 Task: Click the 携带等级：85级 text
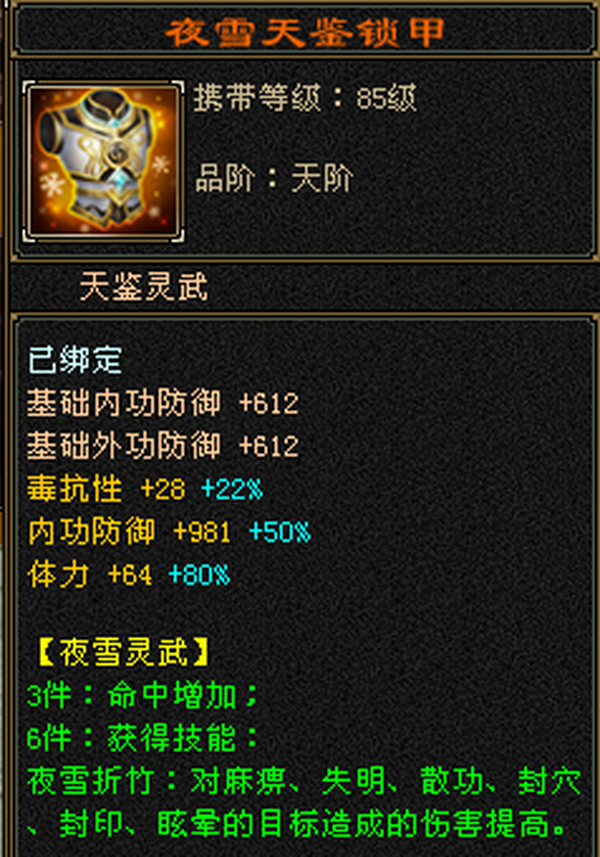[x=305, y=98]
